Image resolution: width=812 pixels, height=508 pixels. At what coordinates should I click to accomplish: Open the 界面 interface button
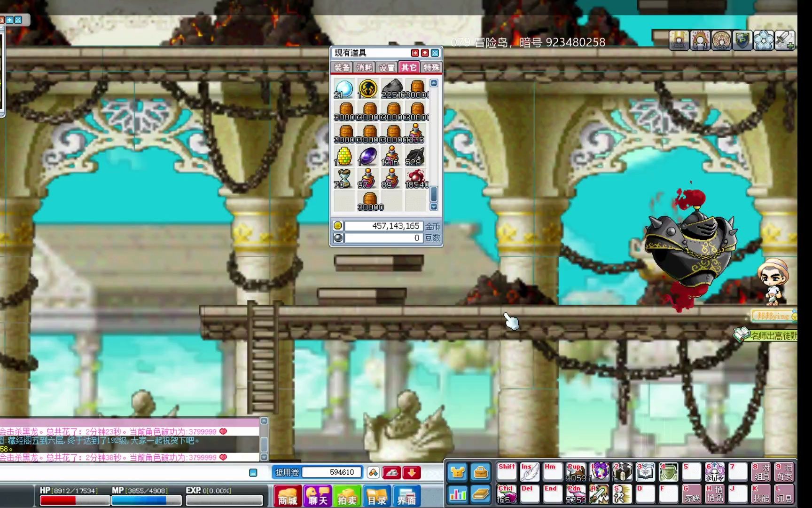[406, 496]
